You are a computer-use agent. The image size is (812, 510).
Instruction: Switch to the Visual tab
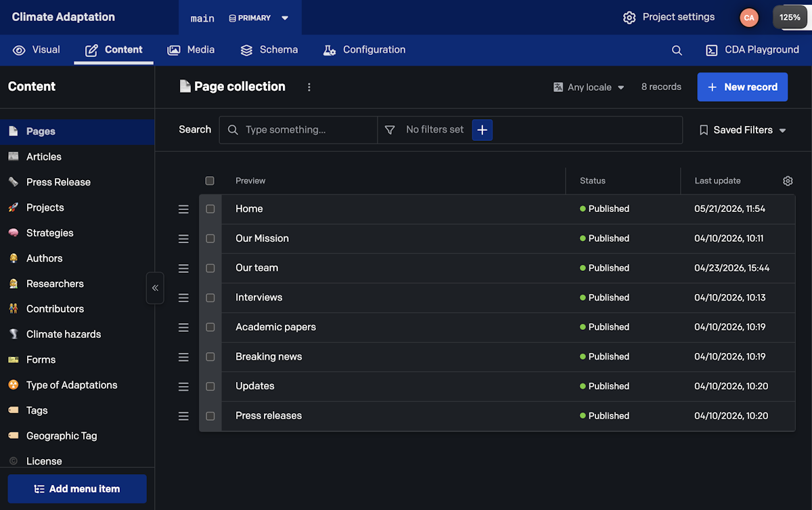tap(37, 50)
